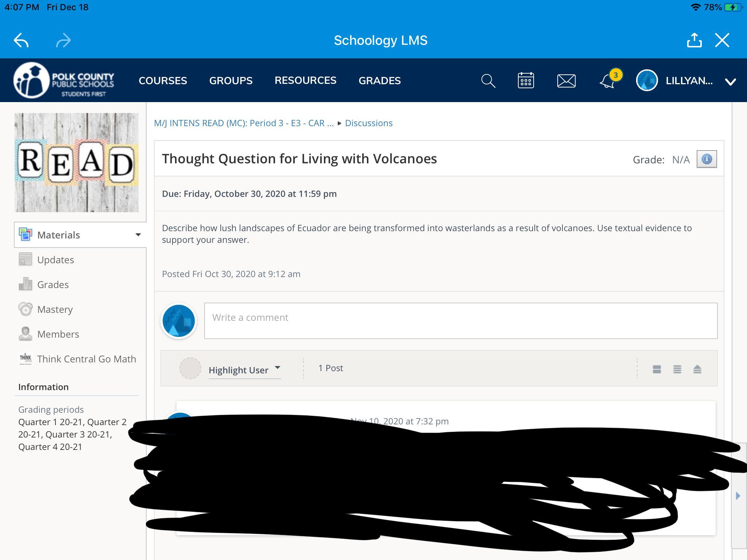Switch to expanded post view icon
The width and height of the screenshot is (747, 560).
pos(657,369)
